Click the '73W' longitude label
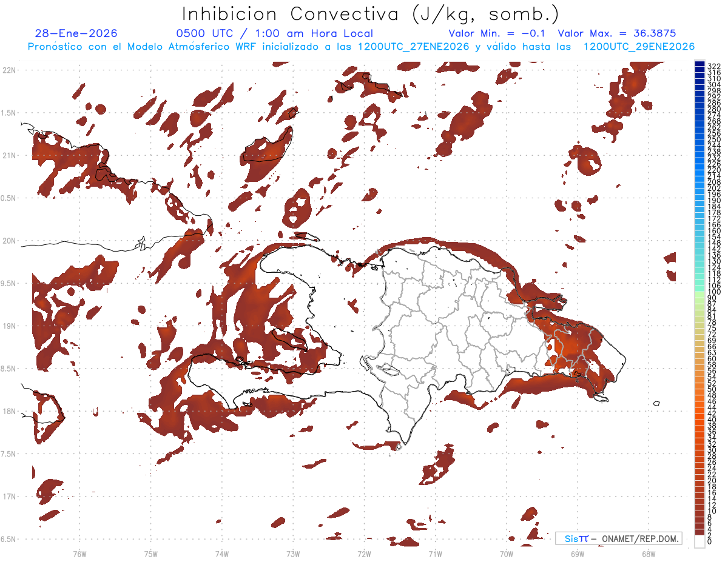 point(293,554)
